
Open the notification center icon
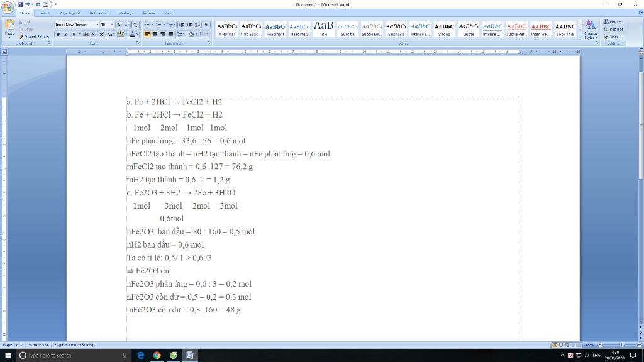(633, 356)
